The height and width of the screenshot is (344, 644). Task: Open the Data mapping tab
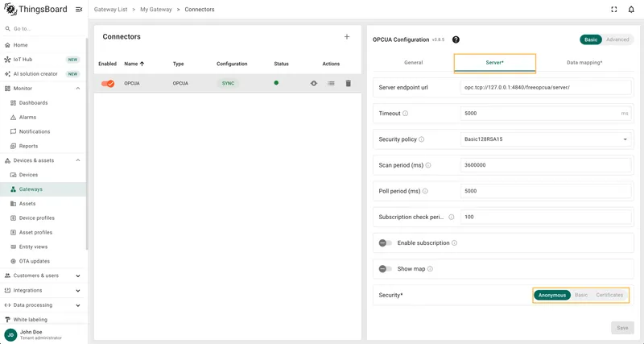tap(584, 63)
